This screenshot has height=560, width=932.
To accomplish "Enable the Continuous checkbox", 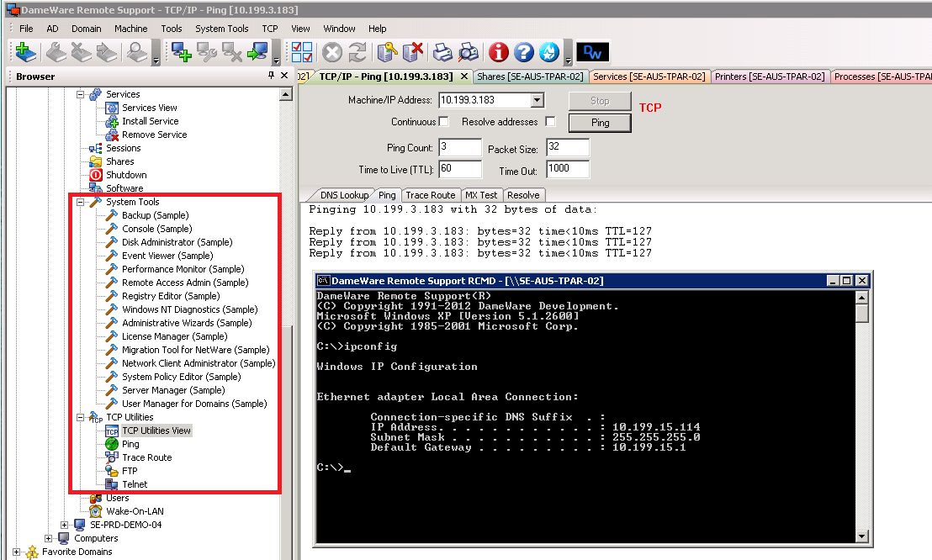I will pos(443,121).
